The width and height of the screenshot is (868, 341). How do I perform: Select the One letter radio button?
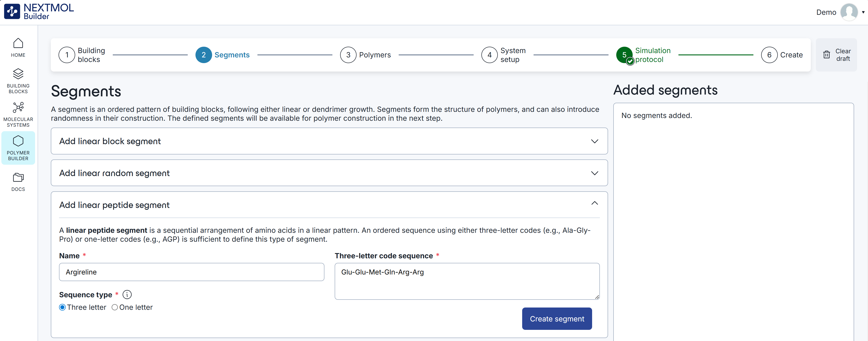click(115, 307)
